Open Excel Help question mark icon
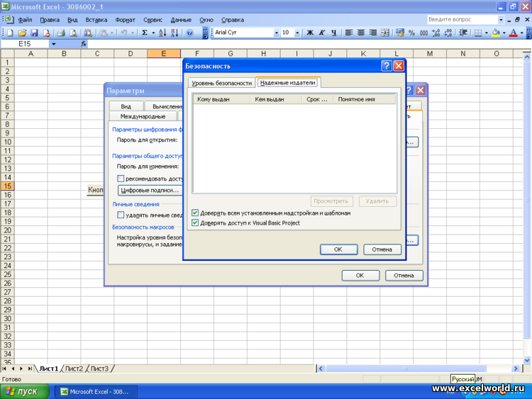Image resolution: width=532 pixels, height=399 pixels. pyautogui.click(x=189, y=33)
